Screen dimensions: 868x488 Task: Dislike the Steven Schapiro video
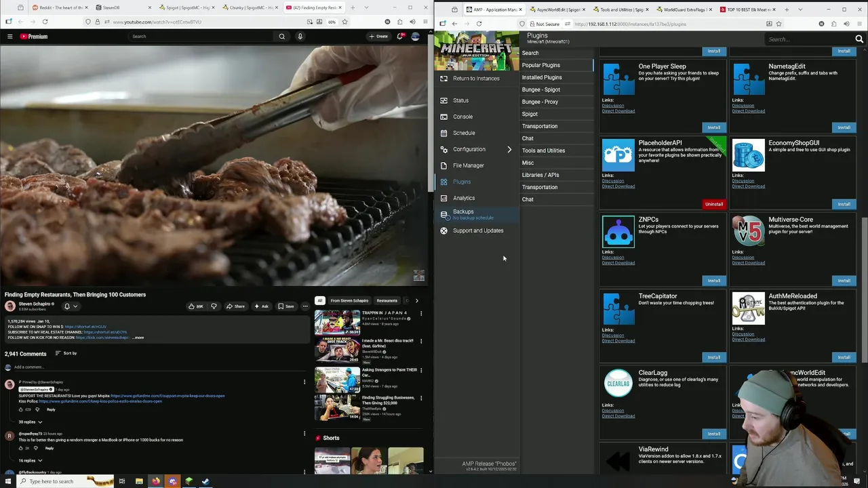coord(214,306)
